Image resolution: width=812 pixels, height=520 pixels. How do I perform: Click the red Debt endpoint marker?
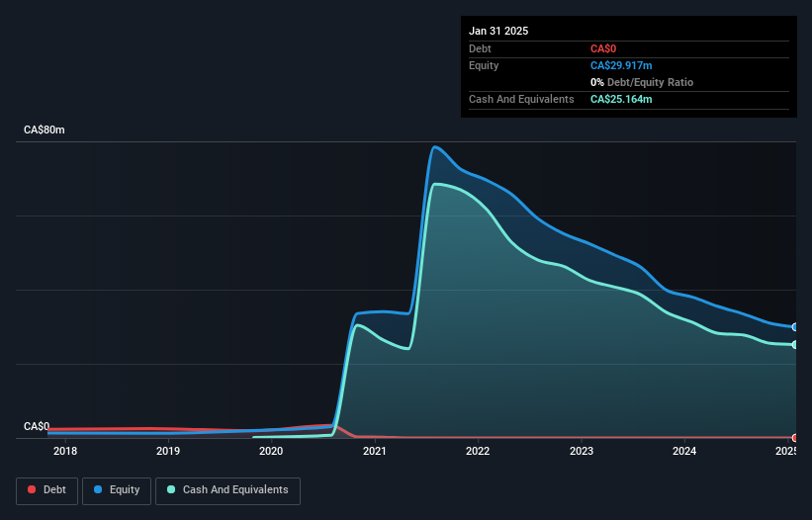(x=795, y=438)
